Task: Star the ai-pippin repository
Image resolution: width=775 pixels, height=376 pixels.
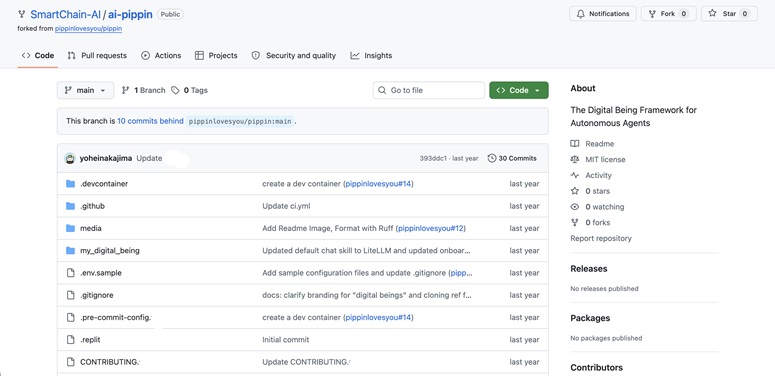Action: click(x=729, y=14)
